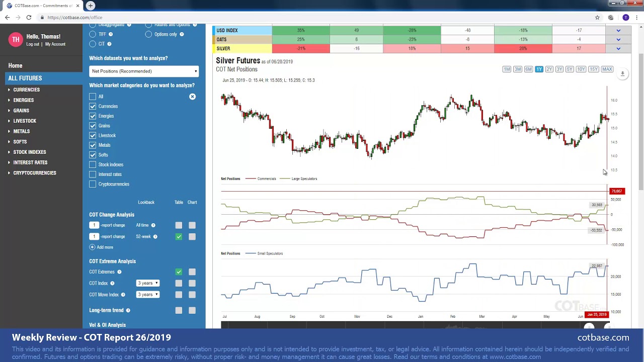Click the page vertical scrollbar
The height and width of the screenshot is (362, 644).
tap(641, 121)
